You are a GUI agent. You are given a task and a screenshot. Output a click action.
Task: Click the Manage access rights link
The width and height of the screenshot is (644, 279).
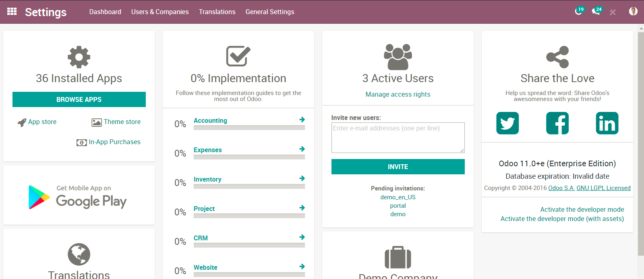pos(398,94)
